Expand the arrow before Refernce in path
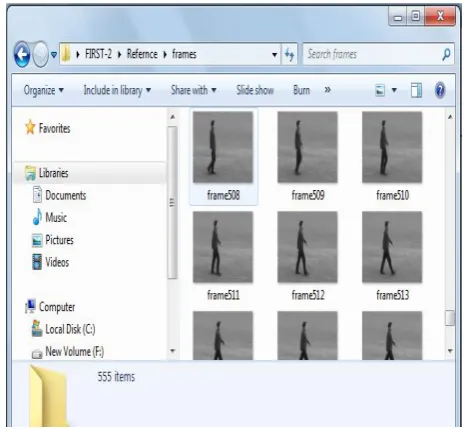 tap(119, 54)
